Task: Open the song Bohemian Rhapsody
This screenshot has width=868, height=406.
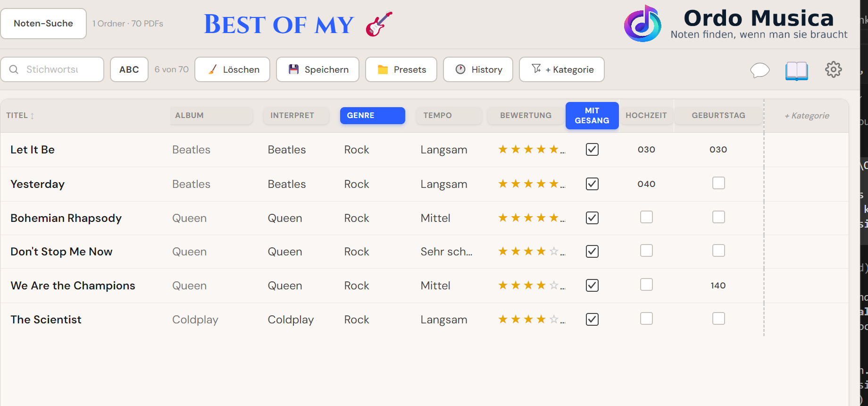Action: [66, 218]
